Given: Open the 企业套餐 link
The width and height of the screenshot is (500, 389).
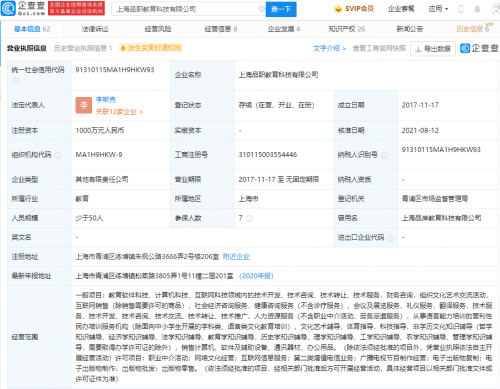Looking at the screenshot, I should (401, 9).
